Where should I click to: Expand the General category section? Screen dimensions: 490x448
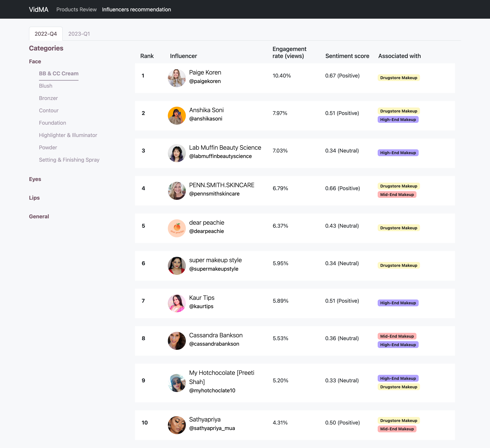tap(39, 216)
